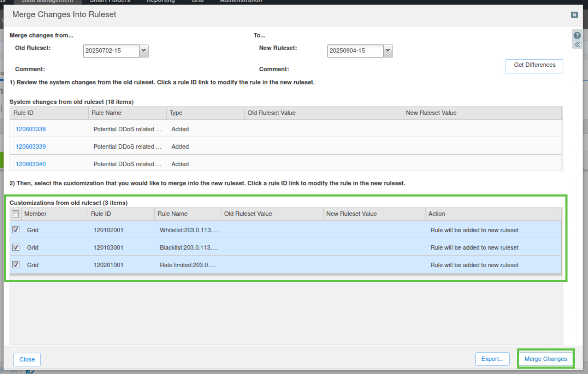Screen dimensions: 588x374
Task: Sort by Rule Name column in system changes
Action: point(106,113)
